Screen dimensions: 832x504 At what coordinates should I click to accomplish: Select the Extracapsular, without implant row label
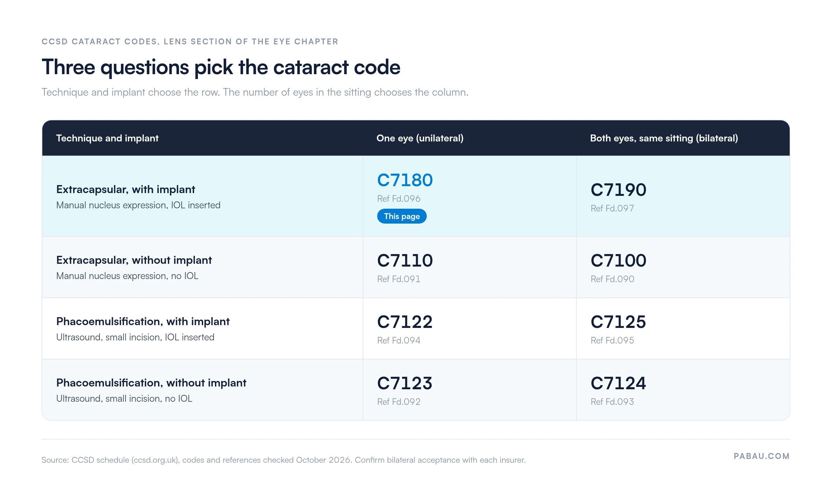point(134,260)
